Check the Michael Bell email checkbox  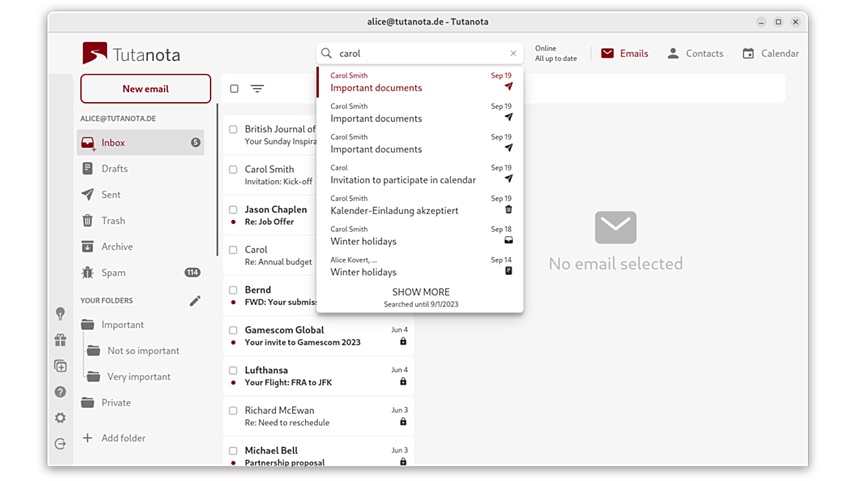(x=233, y=451)
